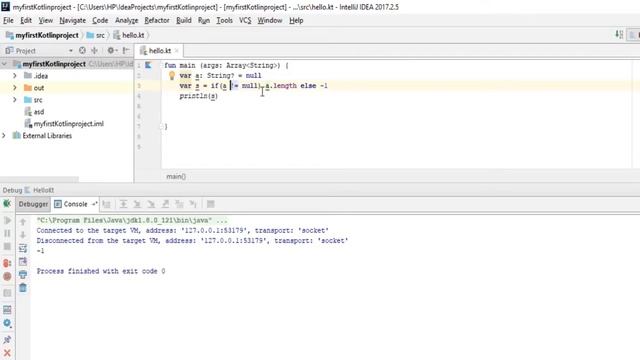Collapse all in Project panel
The height and width of the screenshot is (360, 640).
95,50
